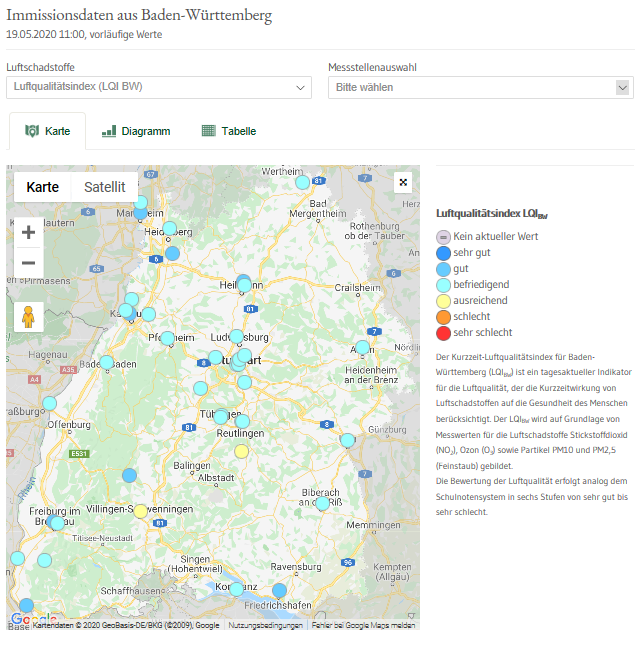This screenshot has height=645, width=641.
Task: Switch map to Satellit view
Action: [x=104, y=187]
